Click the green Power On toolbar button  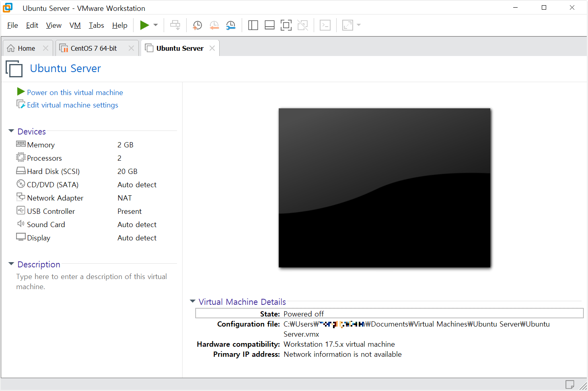click(x=144, y=25)
